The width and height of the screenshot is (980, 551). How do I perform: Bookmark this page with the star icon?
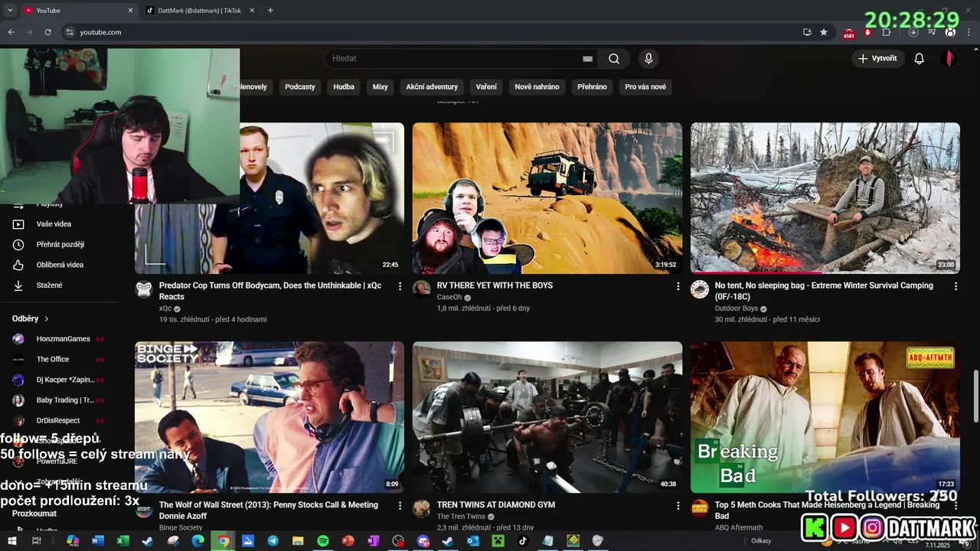824,32
